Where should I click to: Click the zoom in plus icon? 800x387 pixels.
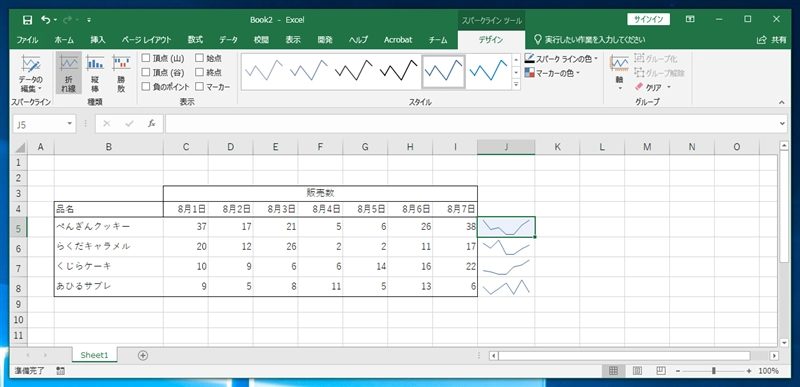coord(749,371)
